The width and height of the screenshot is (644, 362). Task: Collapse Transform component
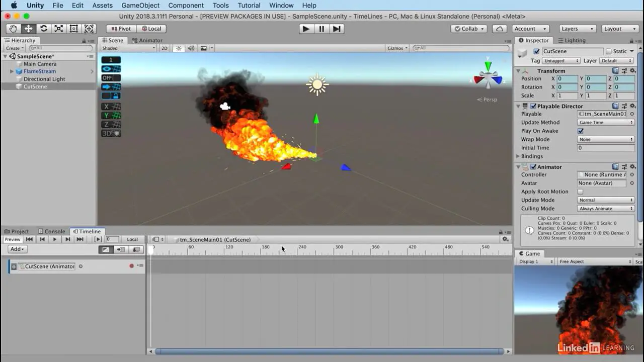point(518,71)
